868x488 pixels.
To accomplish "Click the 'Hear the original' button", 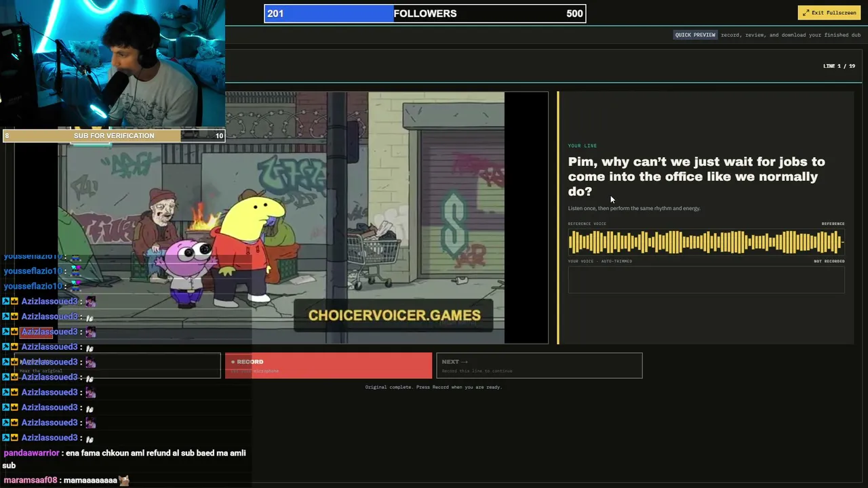I will tap(117, 365).
